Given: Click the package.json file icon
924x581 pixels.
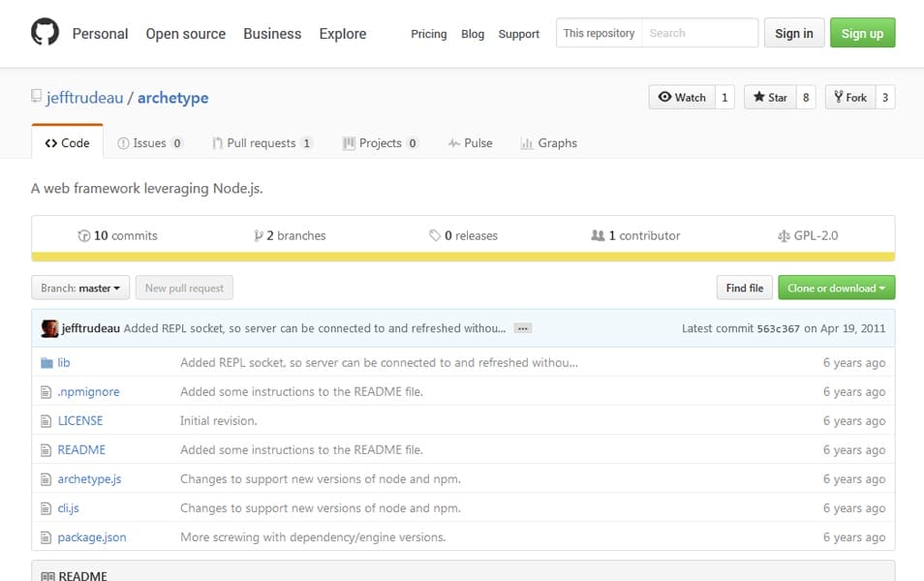Looking at the screenshot, I should (46, 537).
